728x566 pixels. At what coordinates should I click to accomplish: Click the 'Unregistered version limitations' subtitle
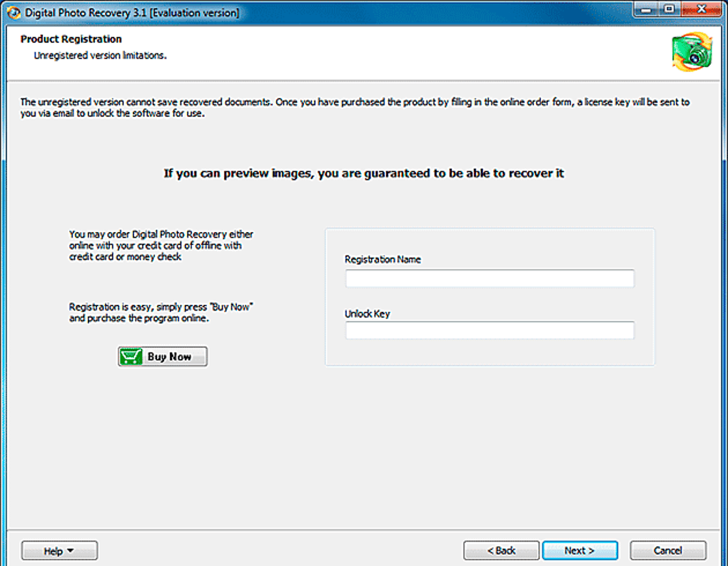coord(101,55)
